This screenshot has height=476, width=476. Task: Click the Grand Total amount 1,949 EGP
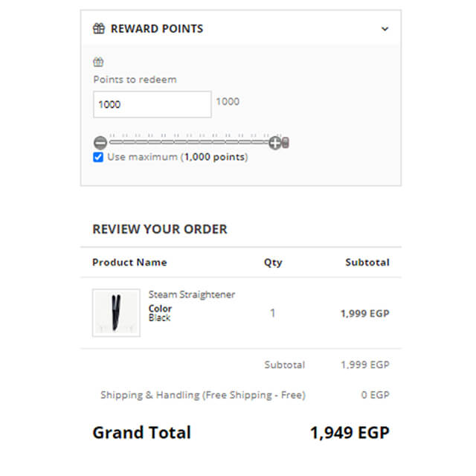click(x=349, y=433)
